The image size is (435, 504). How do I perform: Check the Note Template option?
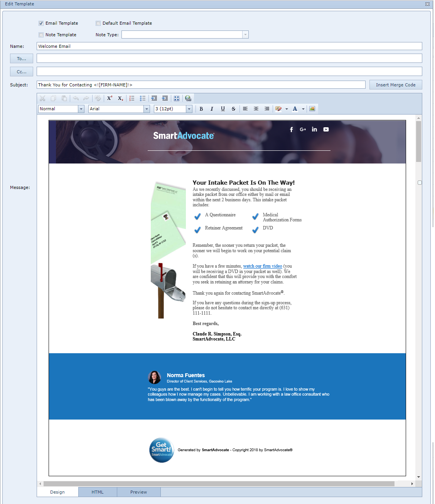[x=41, y=35]
